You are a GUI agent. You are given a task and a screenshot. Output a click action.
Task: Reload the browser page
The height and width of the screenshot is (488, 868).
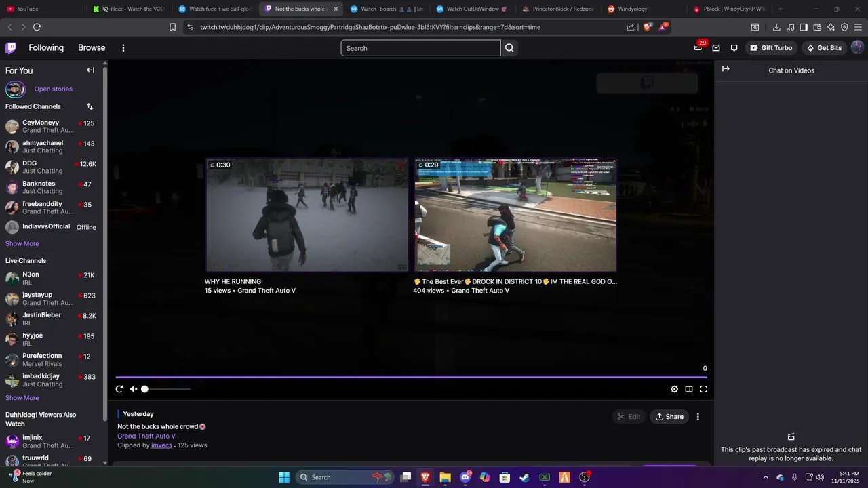[x=37, y=27]
